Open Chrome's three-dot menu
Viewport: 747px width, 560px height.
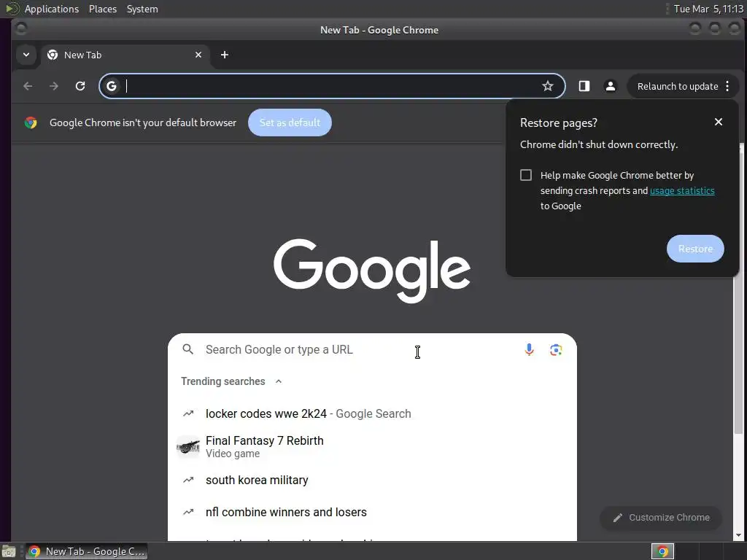click(x=727, y=86)
